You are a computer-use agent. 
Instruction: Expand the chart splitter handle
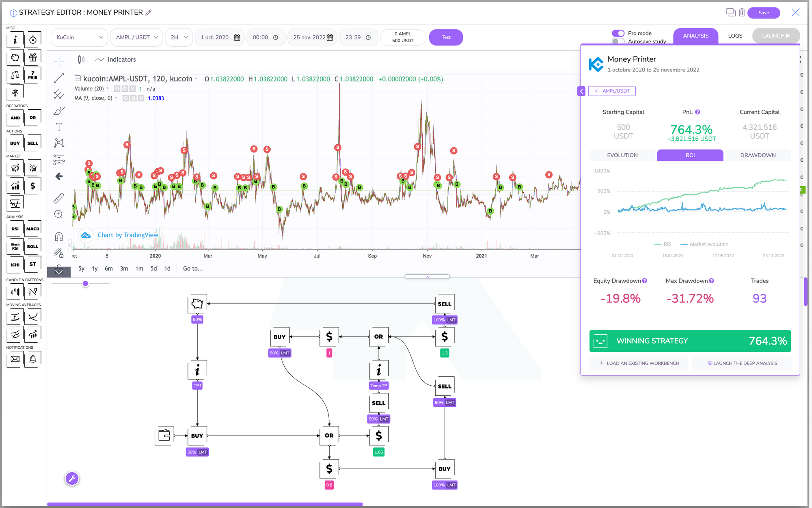427,277
